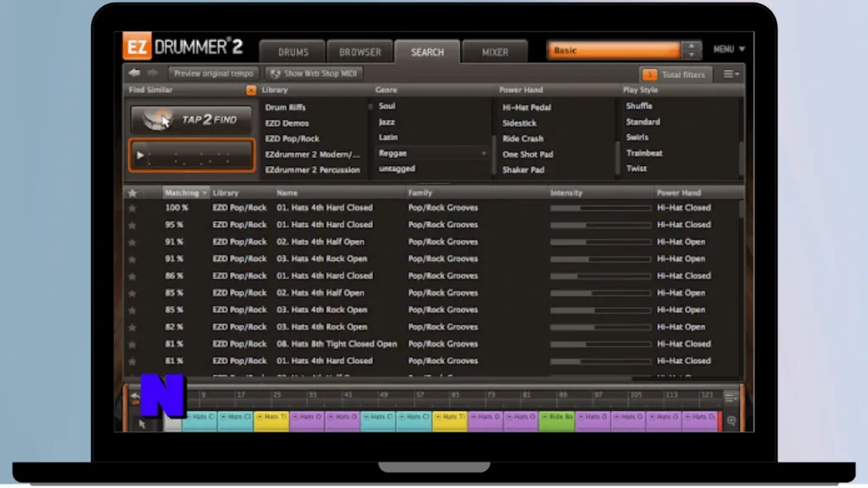Star the 86 % match groove
868x488 pixels.
[132, 277]
